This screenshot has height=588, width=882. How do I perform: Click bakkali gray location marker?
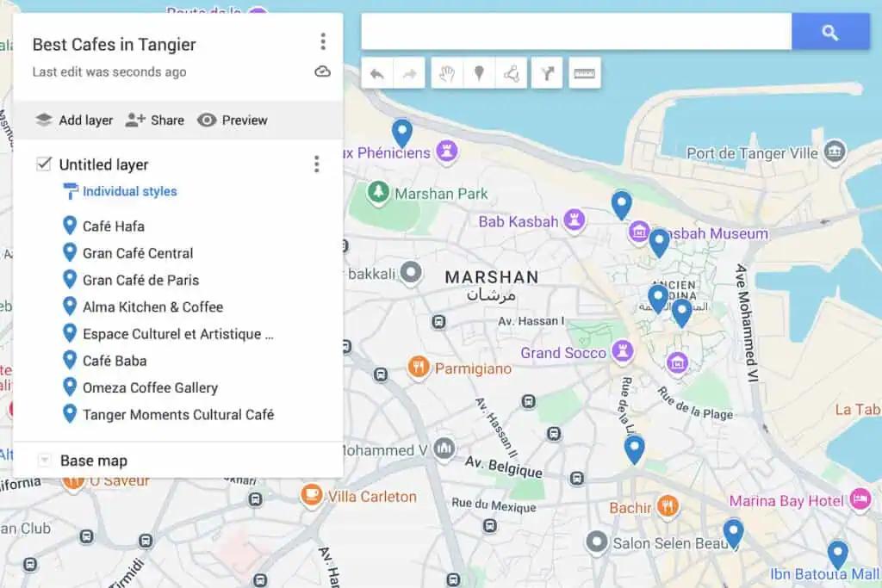pos(411,273)
